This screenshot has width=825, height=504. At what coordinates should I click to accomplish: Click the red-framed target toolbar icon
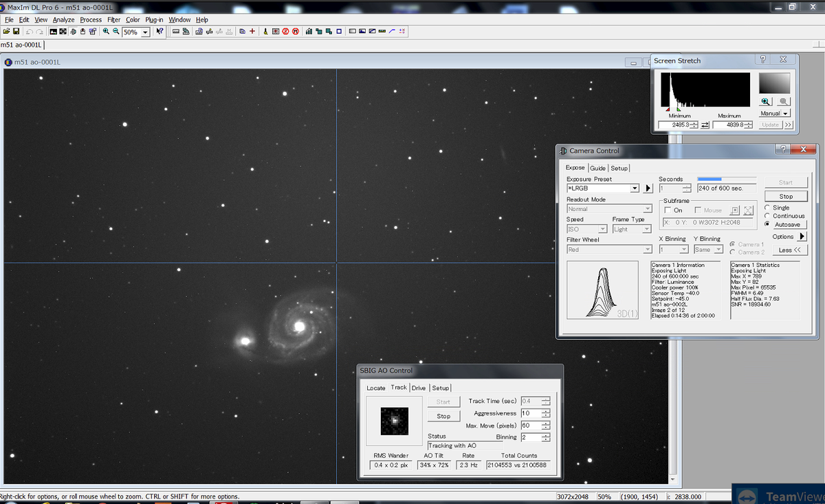(276, 32)
